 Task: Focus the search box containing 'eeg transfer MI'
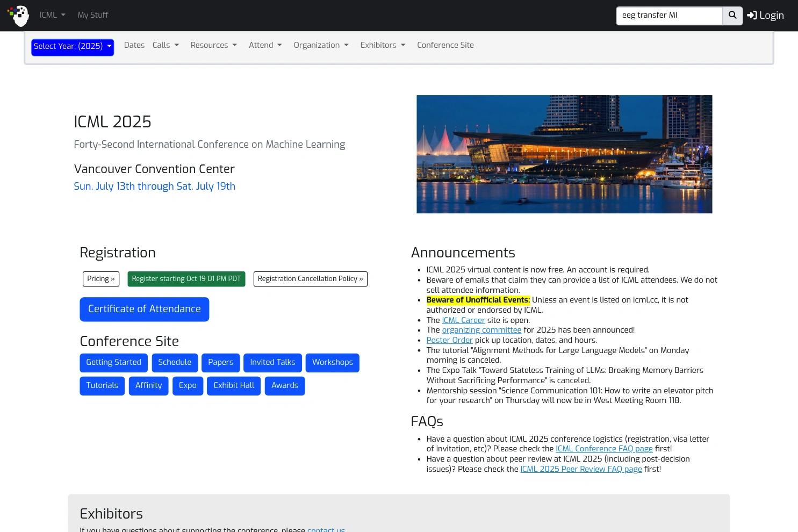[x=669, y=16]
